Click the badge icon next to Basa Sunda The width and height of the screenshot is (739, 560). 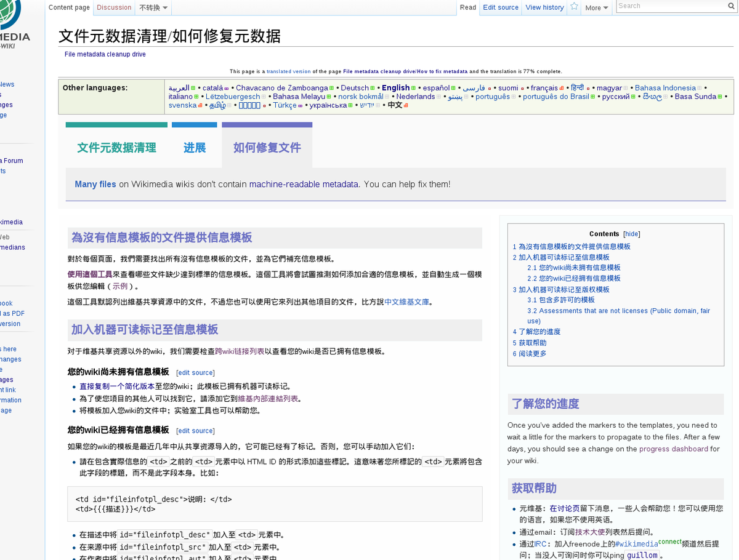719,97
